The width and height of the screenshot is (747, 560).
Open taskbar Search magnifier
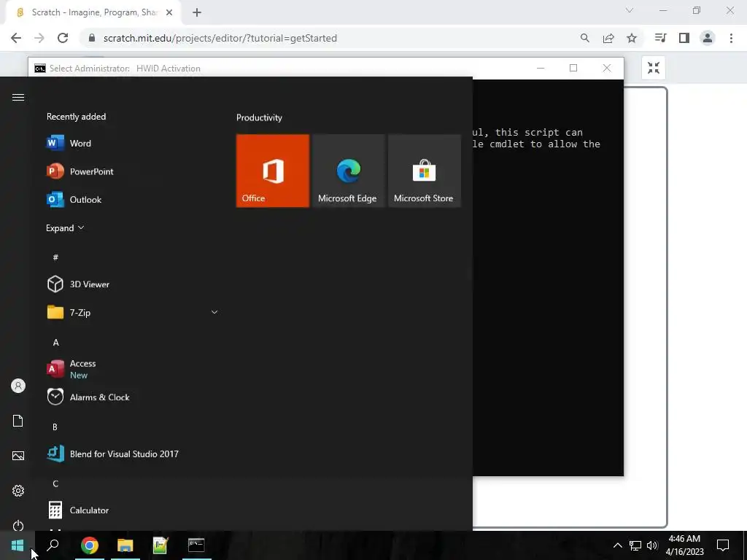point(53,545)
